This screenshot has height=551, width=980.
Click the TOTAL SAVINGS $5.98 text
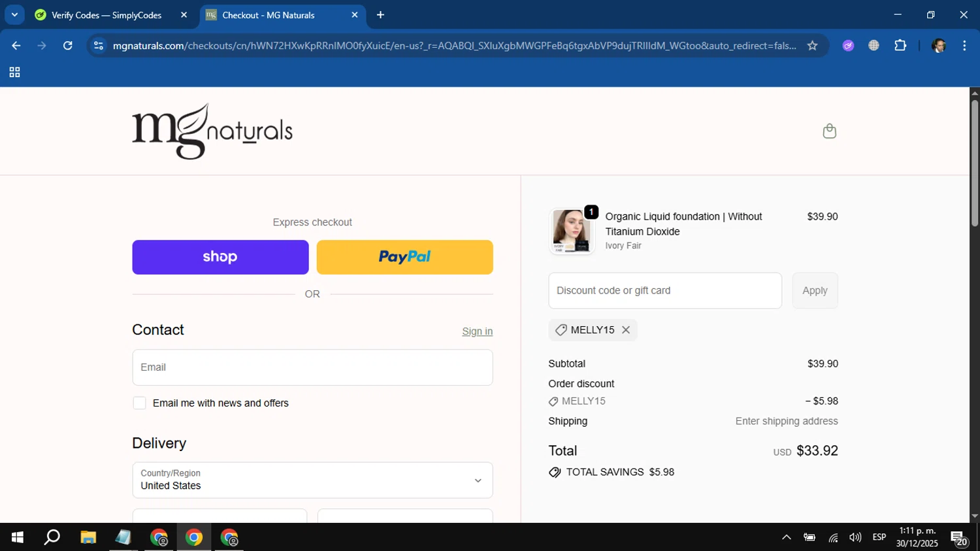click(620, 472)
